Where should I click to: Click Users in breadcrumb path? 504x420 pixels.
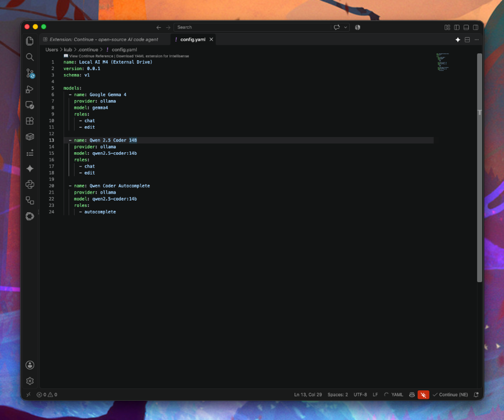52,49
